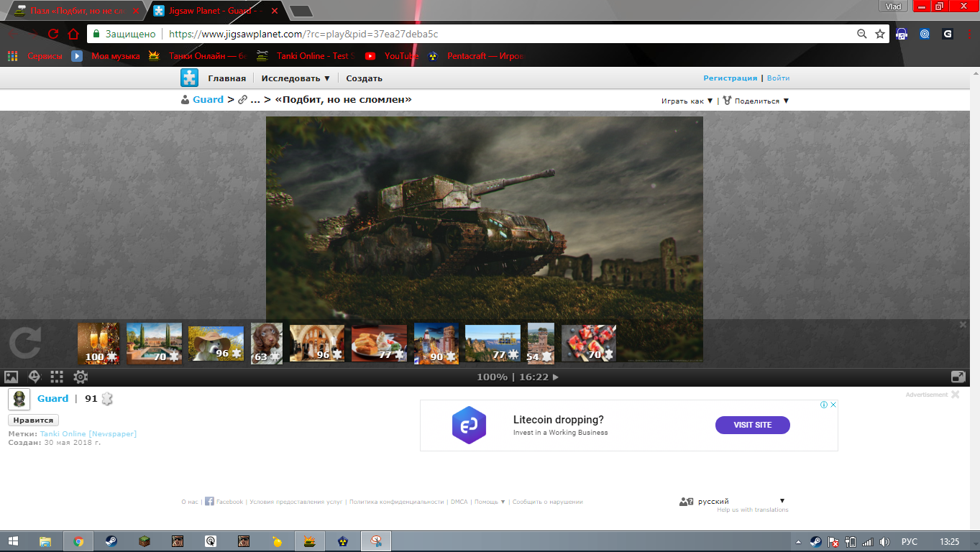Open the villa with pool 70-piece thumbnail
The height and width of the screenshot is (552, 980).
point(154,344)
